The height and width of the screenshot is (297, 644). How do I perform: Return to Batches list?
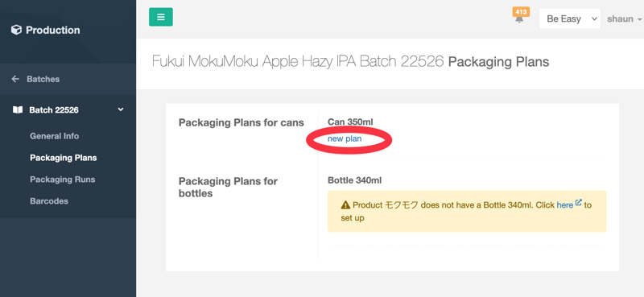pos(43,79)
